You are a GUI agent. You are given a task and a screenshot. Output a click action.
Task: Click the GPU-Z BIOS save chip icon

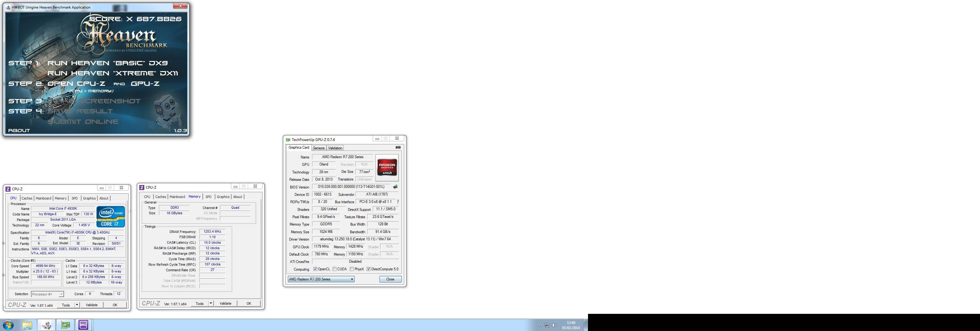395,187
